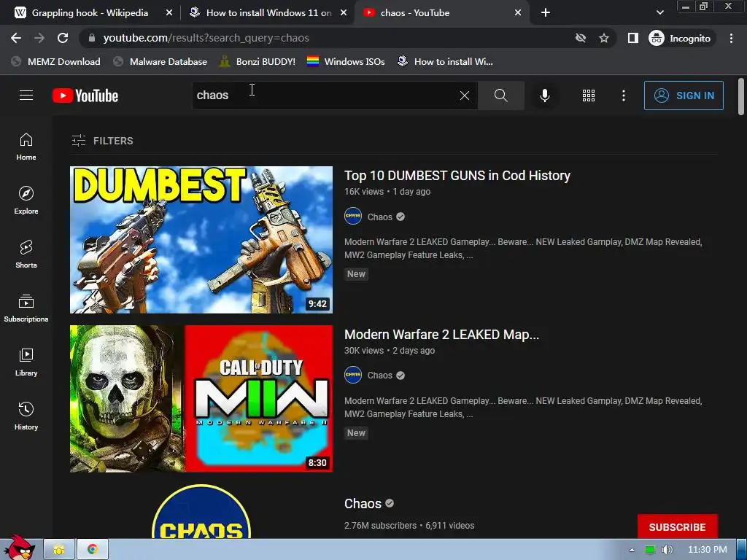Open Bonzi BUDDY! bookmark
This screenshot has height=560, width=747.
(x=258, y=61)
